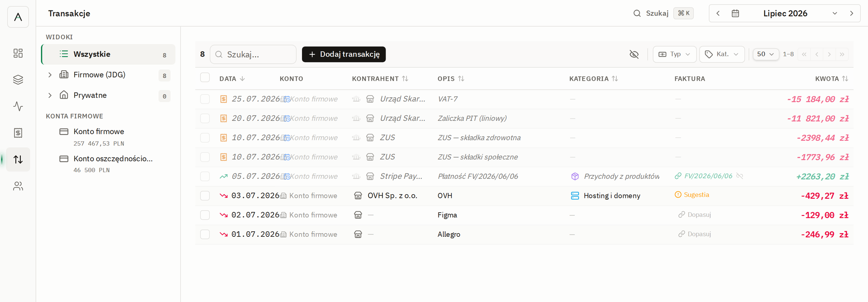Viewport: 868px width, 302px height.
Task: Open the 50 per page dropdown
Action: [x=766, y=54]
